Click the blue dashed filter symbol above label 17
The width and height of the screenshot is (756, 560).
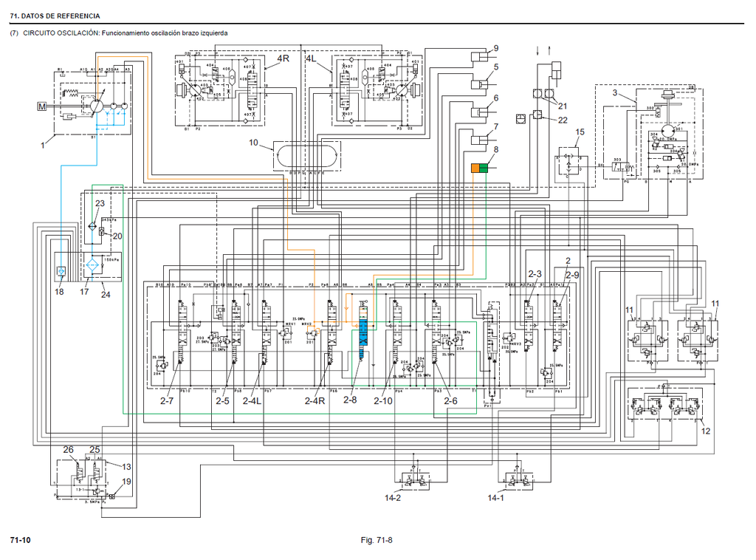[x=92, y=265]
